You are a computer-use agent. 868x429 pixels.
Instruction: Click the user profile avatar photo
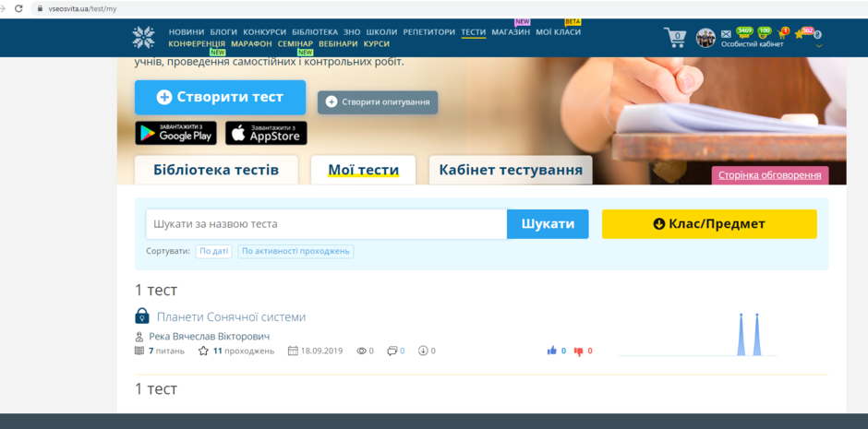(705, 38)
